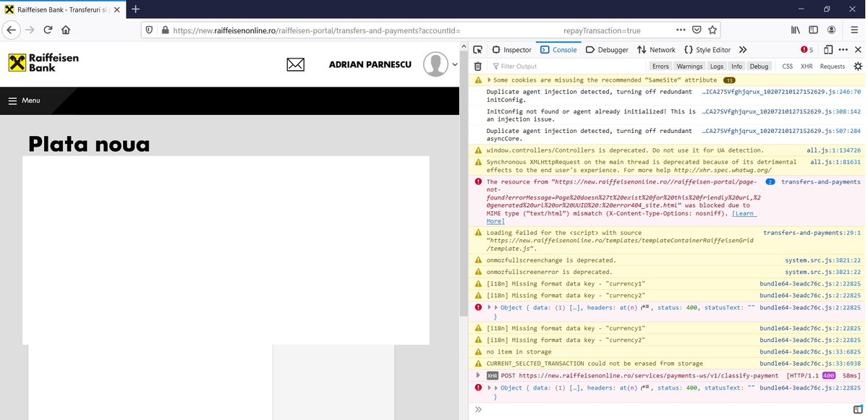Open the Style Editor tab
Image resolution: width=868 pixels, height=420 pixels.
point(707,50)
